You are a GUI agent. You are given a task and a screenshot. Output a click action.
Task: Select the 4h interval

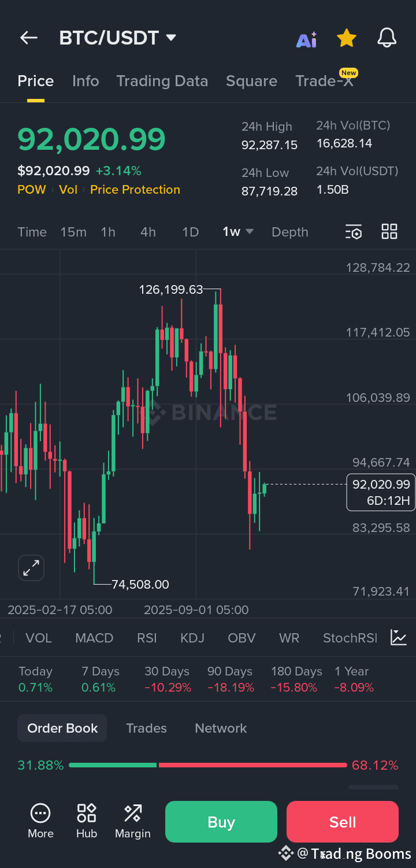[x=148, y=232]
